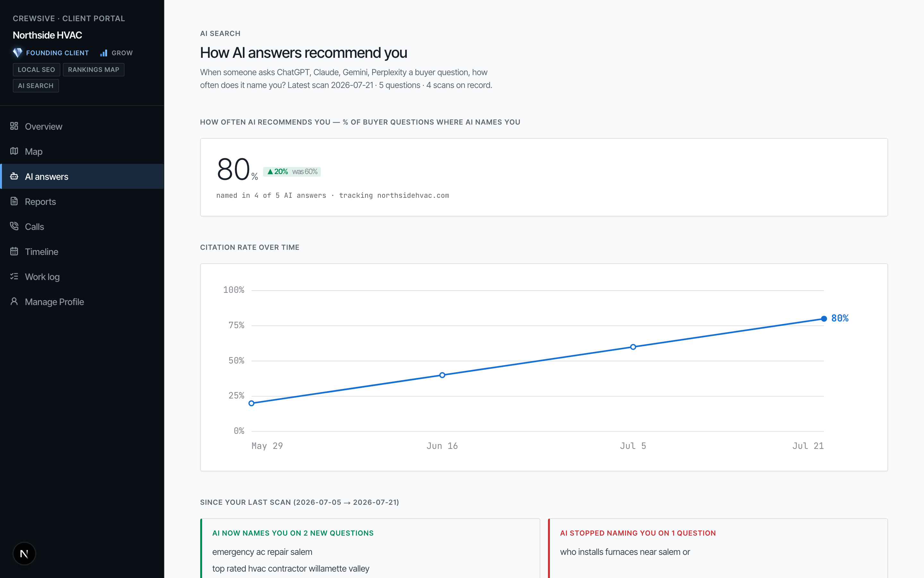This screenshot has width=924, height=578.
Task: Click the 25% y-axis label
Action: pos(236,395)
